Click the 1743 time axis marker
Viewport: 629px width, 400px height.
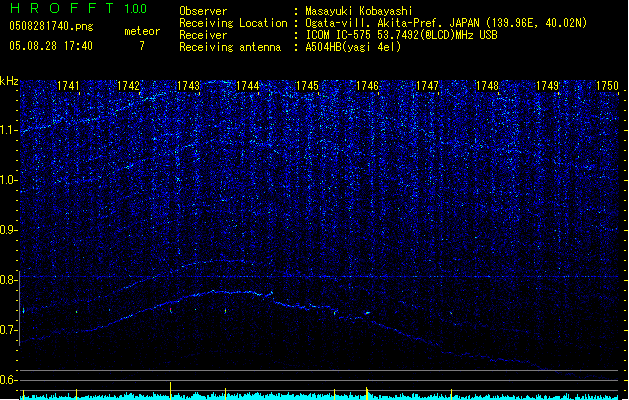[188, 86]
